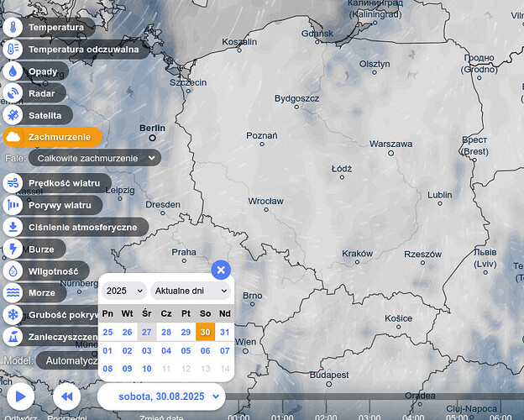Select the Prędkość wiatru wind icon
The height and width of the screenshot is (420, 524).
pos(13,183)
